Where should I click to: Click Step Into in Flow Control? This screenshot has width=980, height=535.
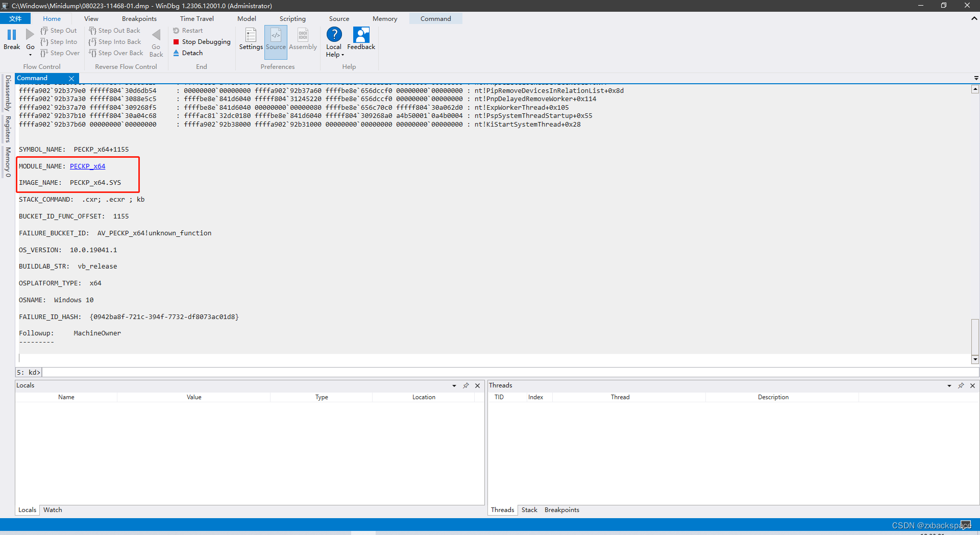[59, 42]
